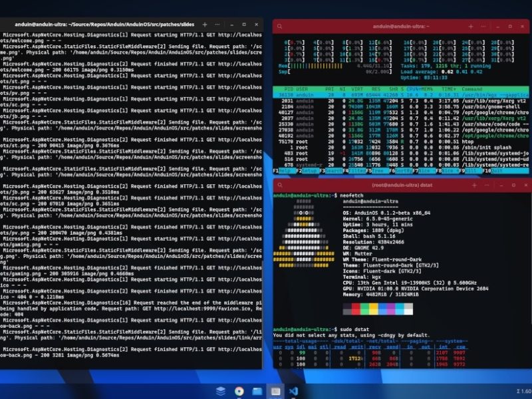Sort htop by the CPU% column header
Image resolution: width=532 pixels, height=399 pixels.
pyautogui.click(x=413, y=89)
